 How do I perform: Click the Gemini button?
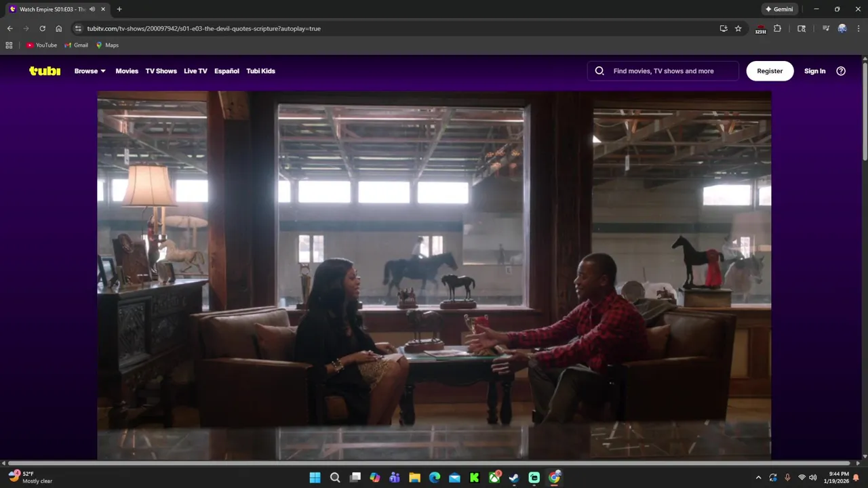(x=779, y=9)
